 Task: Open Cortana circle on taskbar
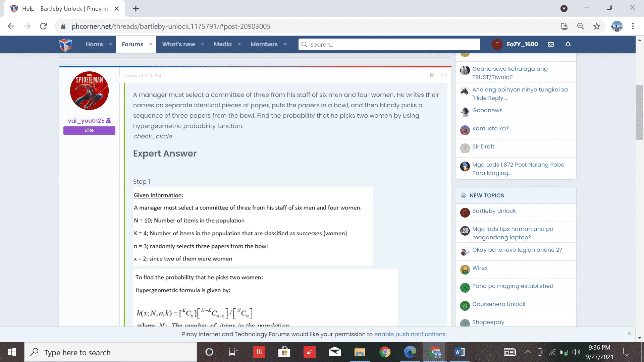coord(209,352)
